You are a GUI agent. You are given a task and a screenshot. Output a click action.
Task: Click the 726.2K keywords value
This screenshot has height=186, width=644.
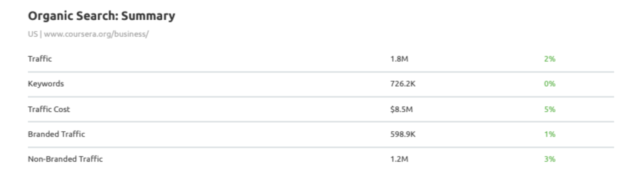[x=402, y=84]
